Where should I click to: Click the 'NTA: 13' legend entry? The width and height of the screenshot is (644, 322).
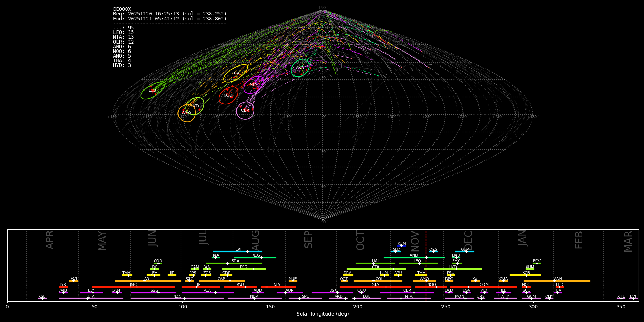123,37
